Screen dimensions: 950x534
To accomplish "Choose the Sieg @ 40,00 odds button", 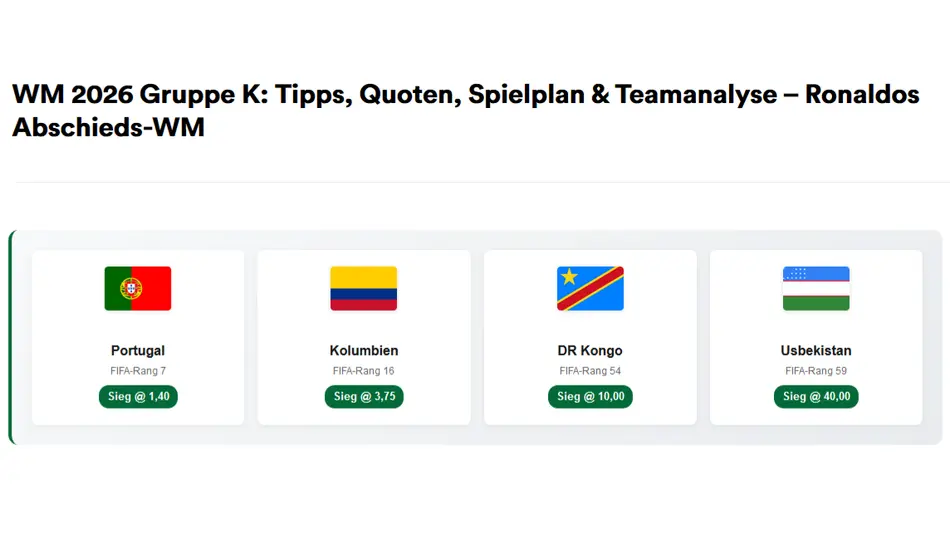I will click(816, 397).
